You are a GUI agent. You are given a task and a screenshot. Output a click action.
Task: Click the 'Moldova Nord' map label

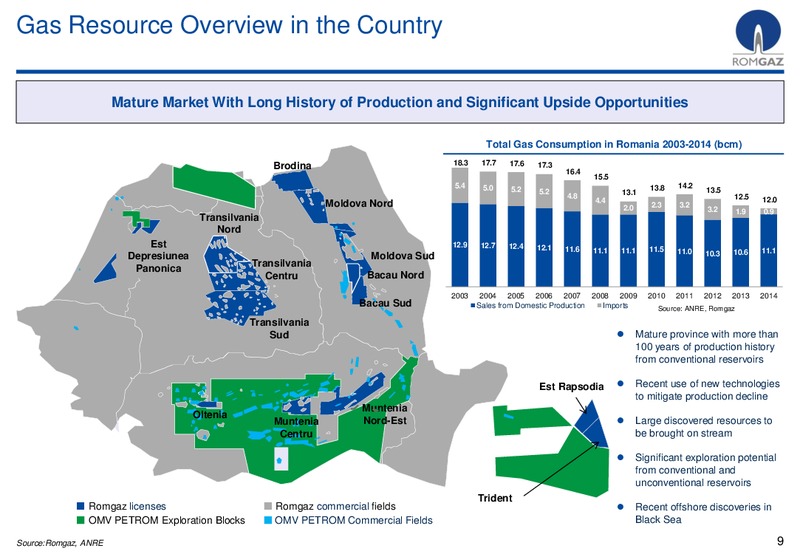[x=359, y=203]
